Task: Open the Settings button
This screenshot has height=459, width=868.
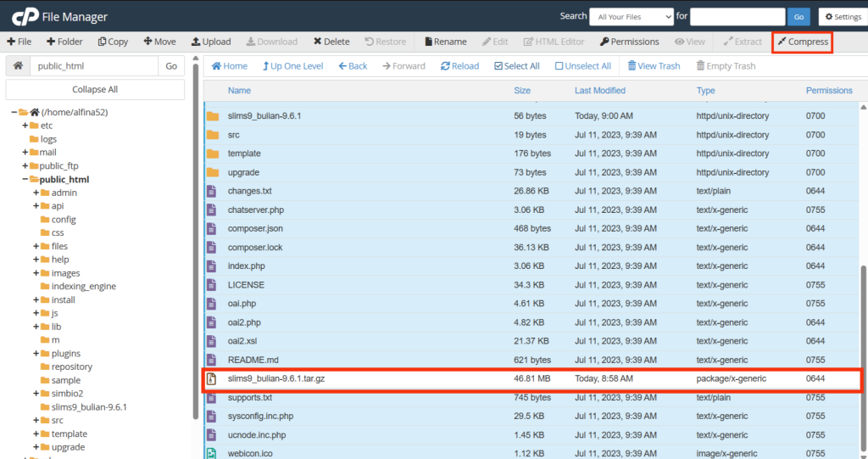Action: pos(843,16)
